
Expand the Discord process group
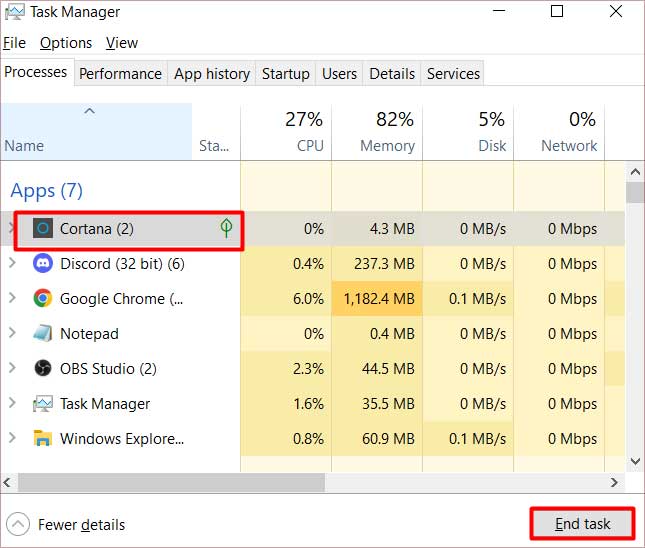click(12, 263)
